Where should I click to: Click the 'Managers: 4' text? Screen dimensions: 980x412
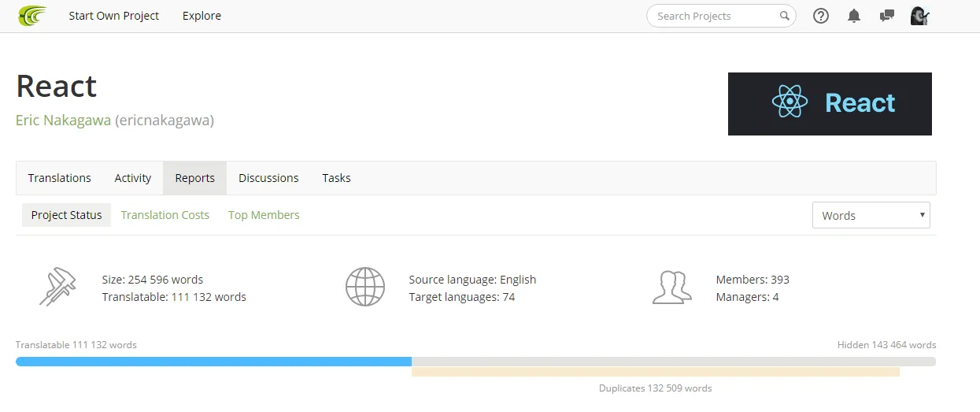[748, 297]
